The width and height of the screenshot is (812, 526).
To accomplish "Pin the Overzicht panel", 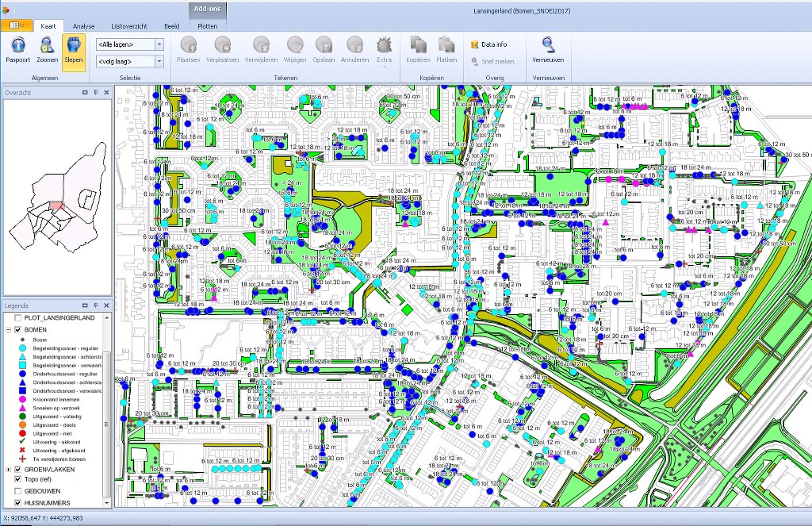I will pyautogui.click(x=95, y=93).
